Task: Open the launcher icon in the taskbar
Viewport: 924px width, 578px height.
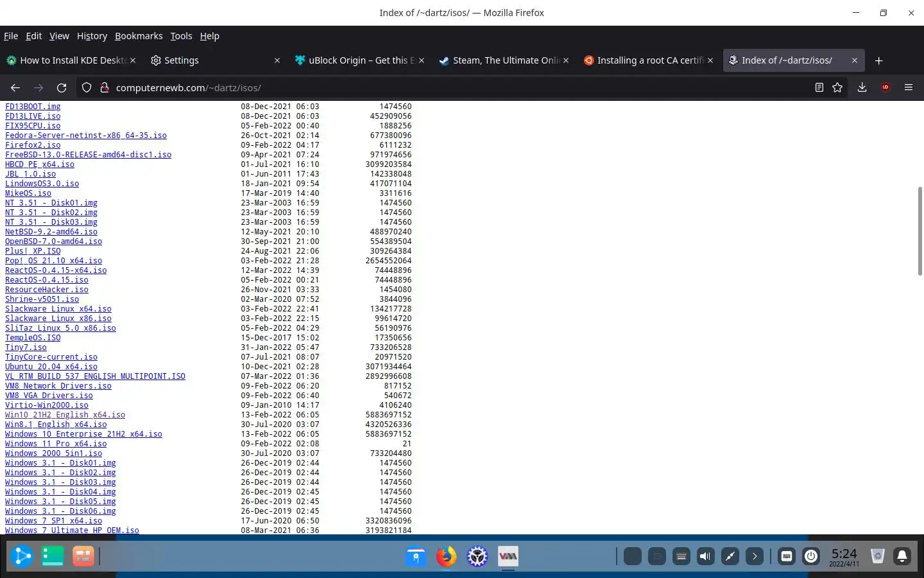Action: [x=22, y=556]
